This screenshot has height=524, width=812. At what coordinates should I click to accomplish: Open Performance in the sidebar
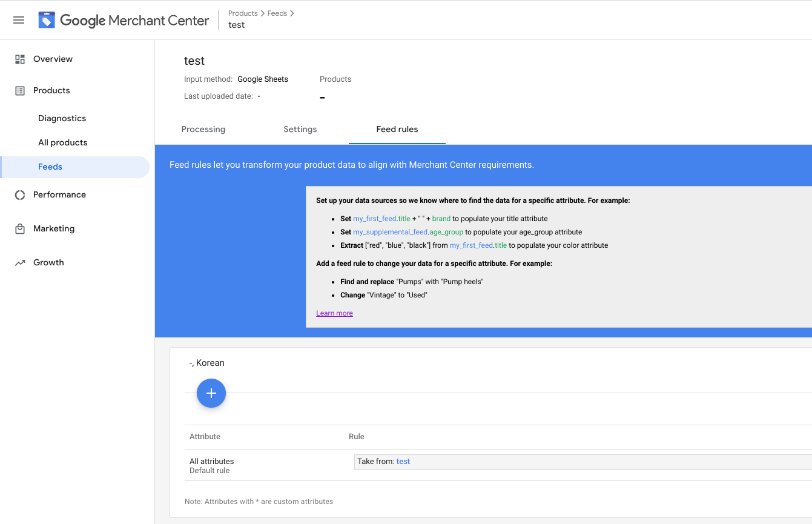59,194
